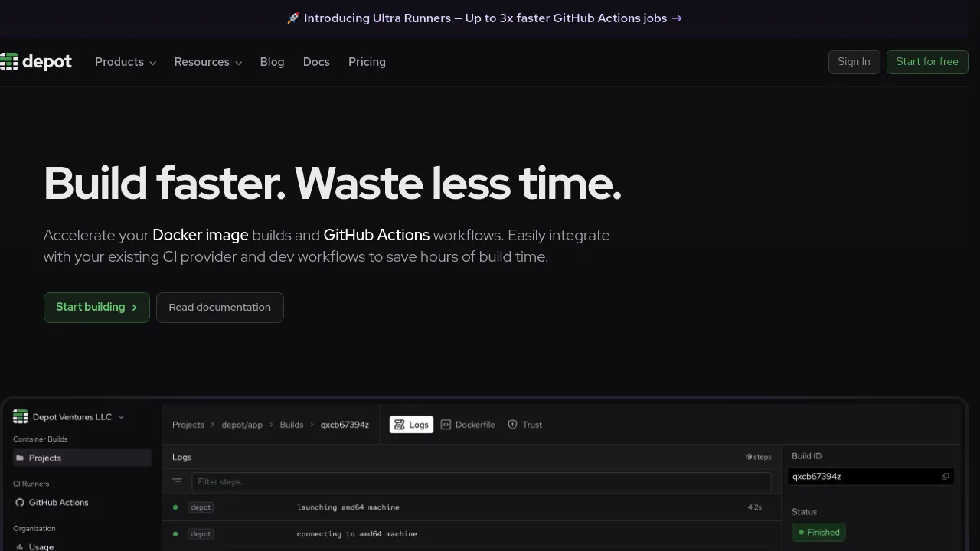
Task: Click the Projects breadcrumb
Action: [x=188, y=425]
